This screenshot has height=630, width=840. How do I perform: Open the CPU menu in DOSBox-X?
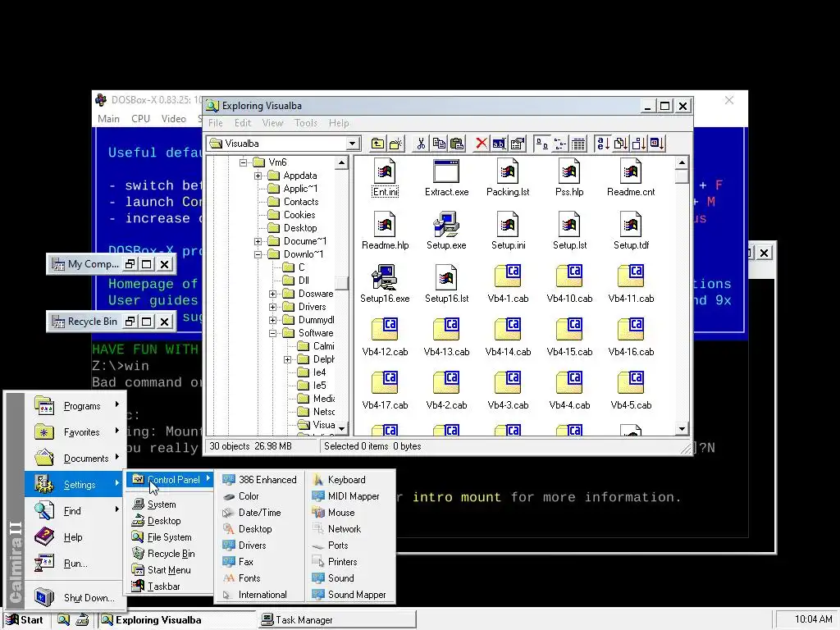(x=140, y=119)
